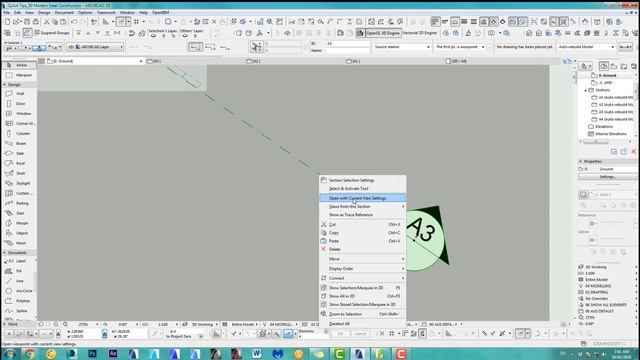Activate the Column tool
640x360 pixels.
tap(19, 133)
